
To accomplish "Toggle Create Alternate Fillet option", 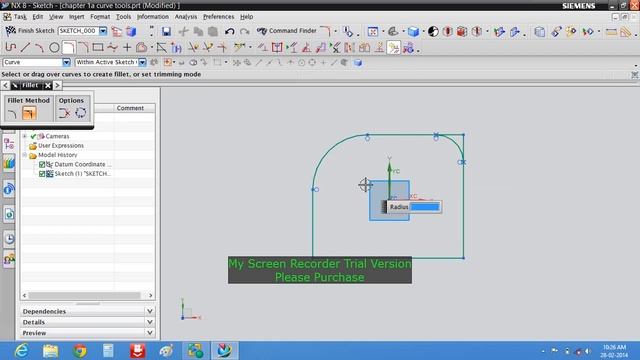I will click(x=80, y=113).
